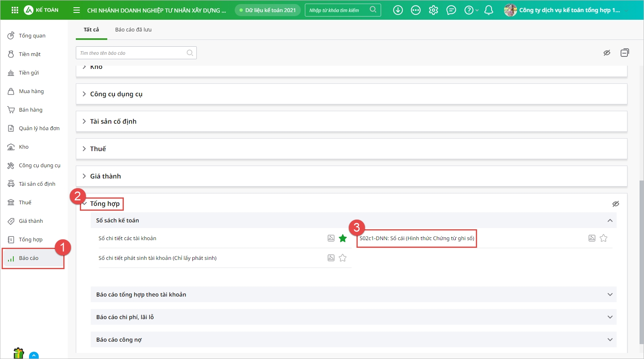This screenshot has width=644, height=359.
Task: Click the download icon in header
Action: 398,10
